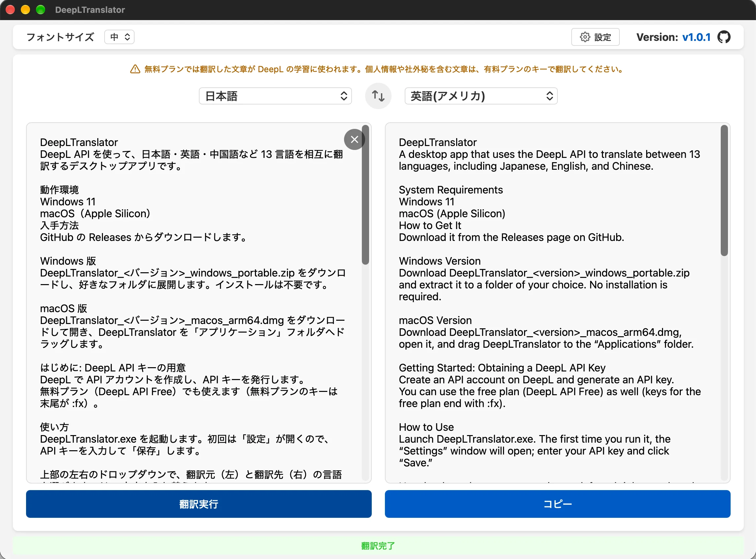This screenshot has width=756, height=559.
Task: Click "入手方法" line in source text
Action: [59, 225]
